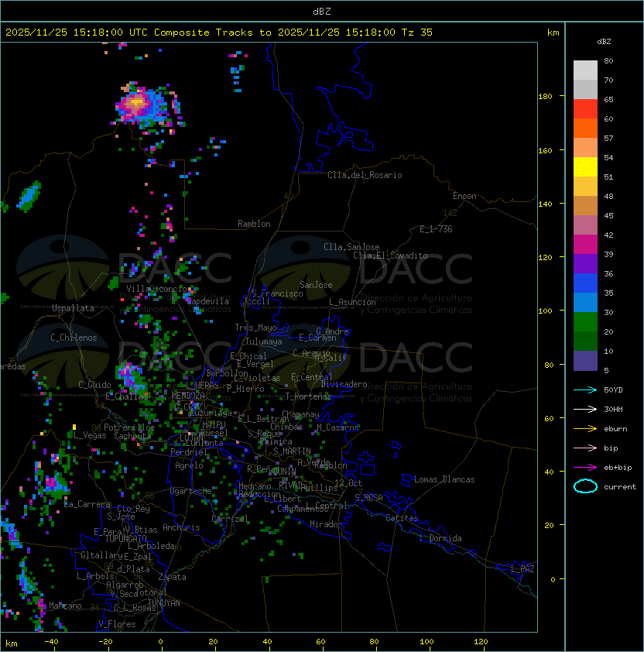The width and height of the screenshot is (644, 652).
Task: Click the 'Lomas_Blancas' map label
Action: click(x=444, y=479)
